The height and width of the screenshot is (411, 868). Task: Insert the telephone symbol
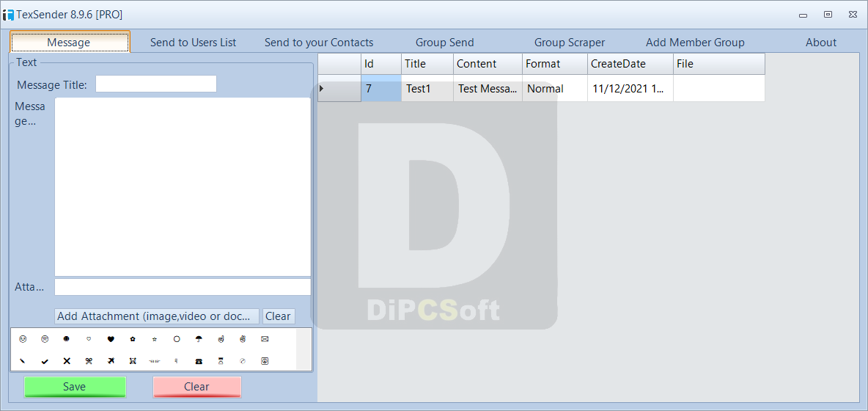(x=199, y=361)
